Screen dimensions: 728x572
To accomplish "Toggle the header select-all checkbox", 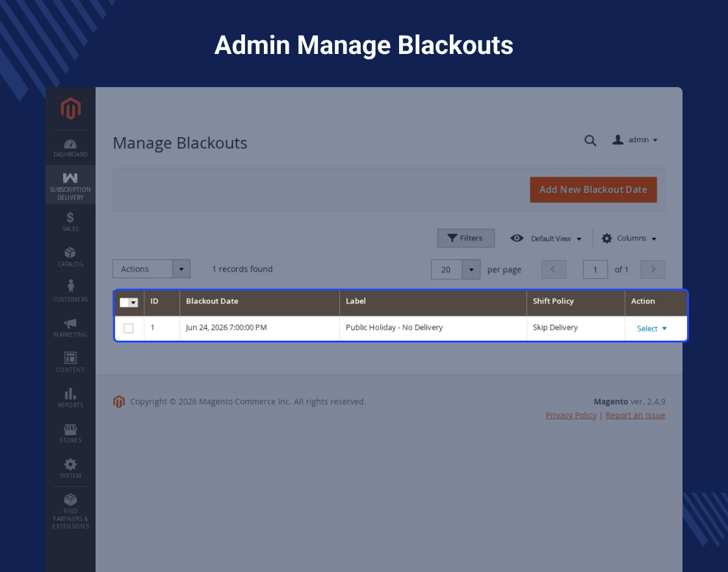I will [124, 303].
